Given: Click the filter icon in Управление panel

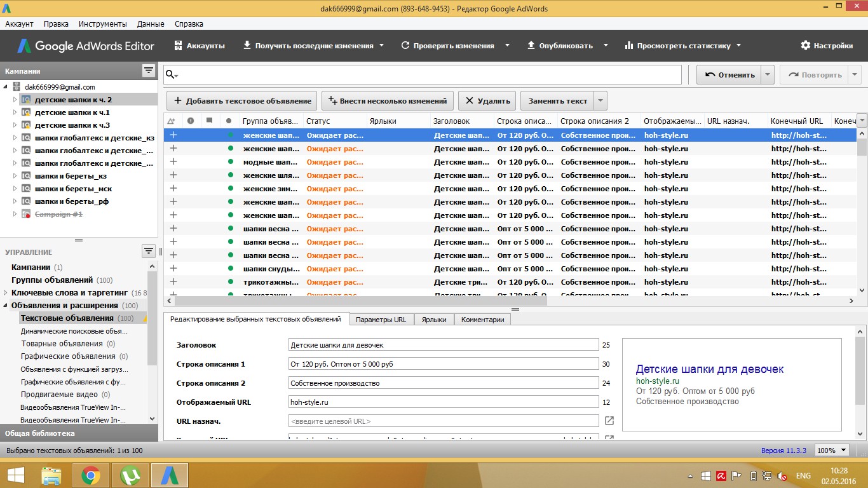Looking at the screenshot, I should [149, 251].
